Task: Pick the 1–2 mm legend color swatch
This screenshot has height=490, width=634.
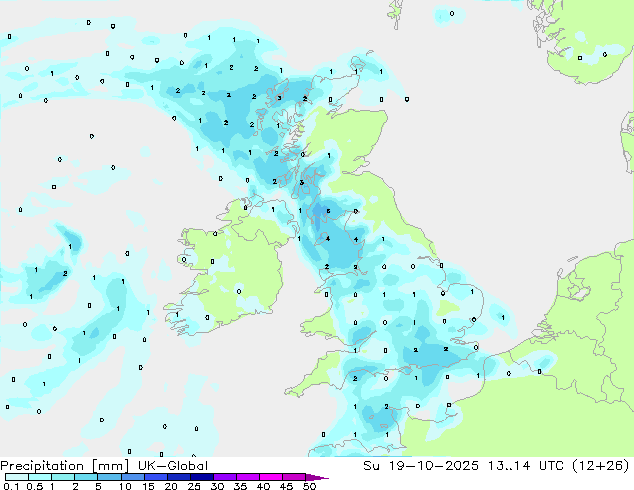Action: (63, 477)
